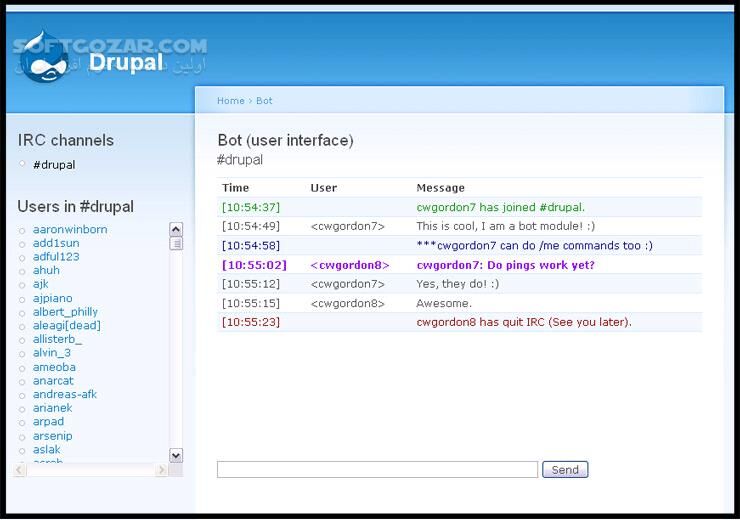Click the ajpiano user link
740x520 pixels.
point(53,298)
